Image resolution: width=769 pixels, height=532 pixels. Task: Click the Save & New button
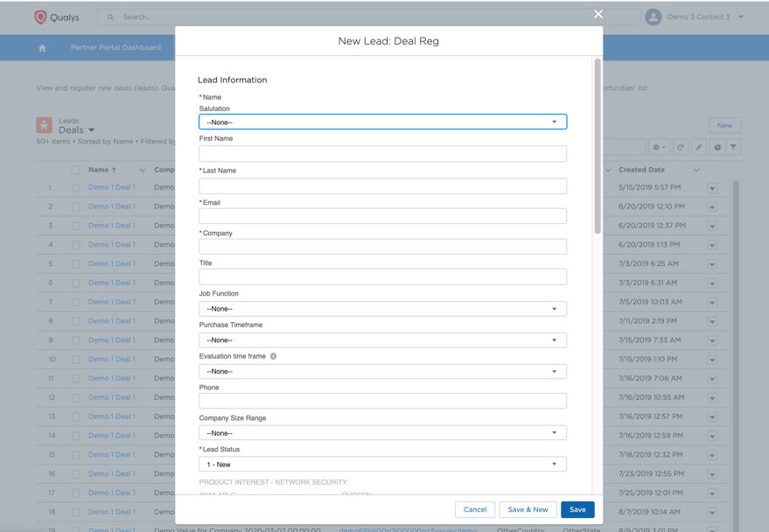tap(528, 509)
